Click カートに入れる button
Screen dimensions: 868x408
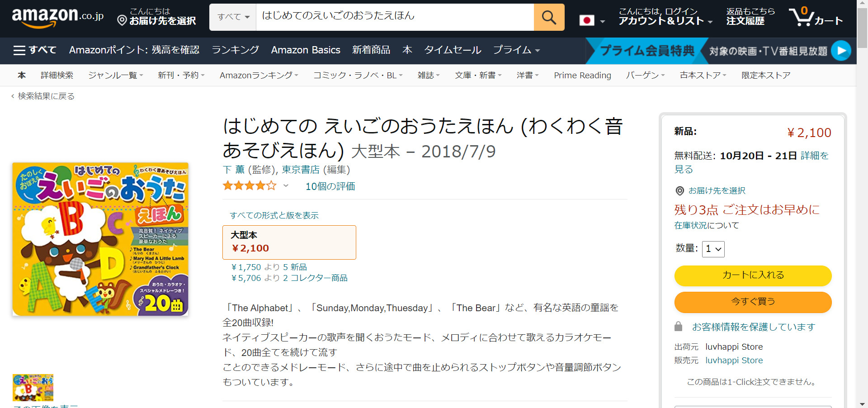(x=753, y=275)
